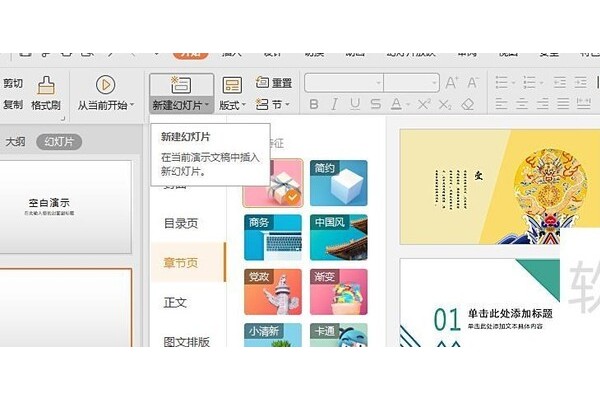This screenshot has width=600, height=400.
Task: Choose the 中国风 style tile
Action: click(339, 237)
